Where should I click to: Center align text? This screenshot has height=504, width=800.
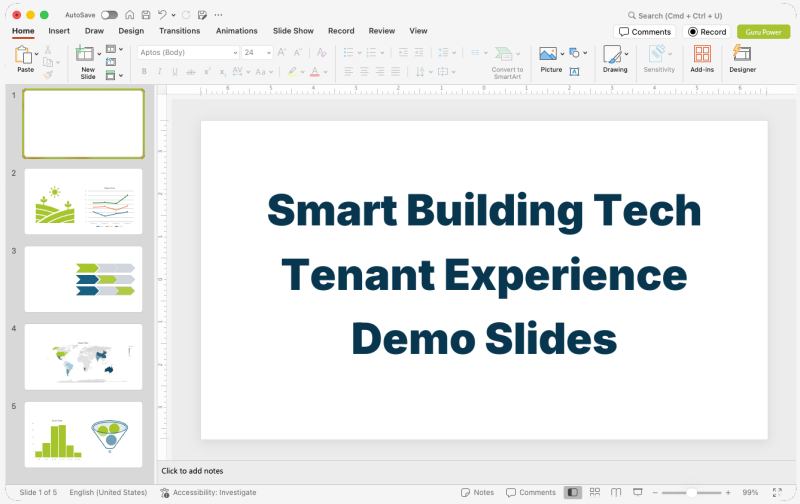364,71
